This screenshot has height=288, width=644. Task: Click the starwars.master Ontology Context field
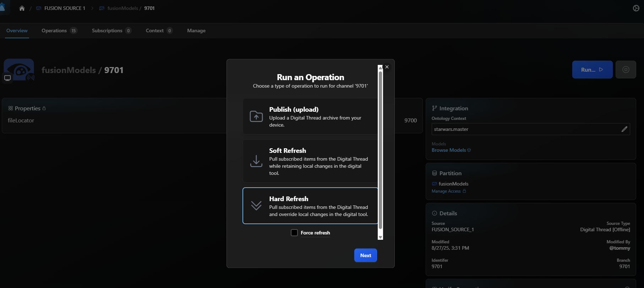pyautogui.click(x=525, y=129)
